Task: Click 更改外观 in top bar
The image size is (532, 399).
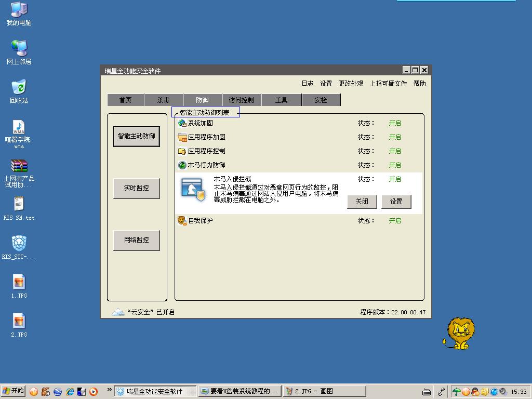Action: coord(351,84)
